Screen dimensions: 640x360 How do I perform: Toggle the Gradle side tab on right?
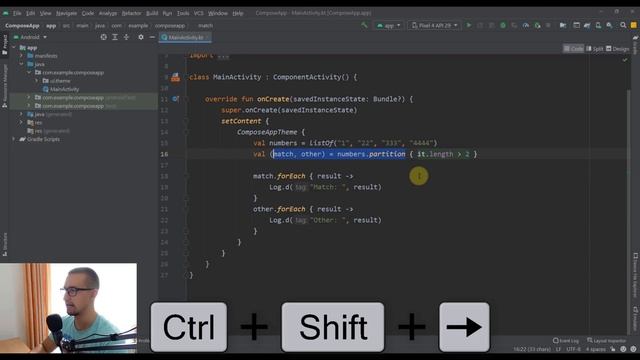point(636,45)
